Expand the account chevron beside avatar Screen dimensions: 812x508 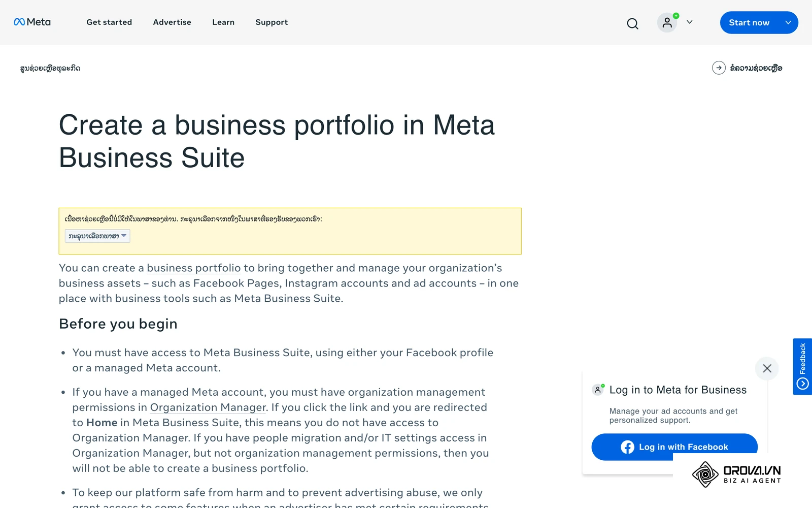point(689,22)
